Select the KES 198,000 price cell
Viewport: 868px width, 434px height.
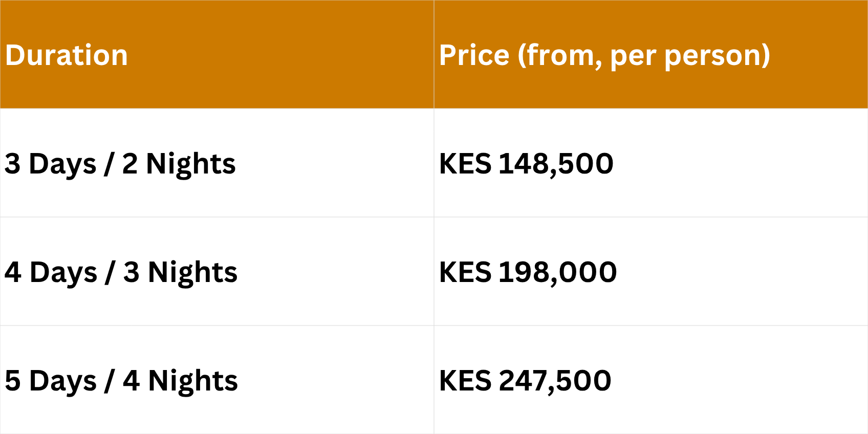(x=528, y=272)
